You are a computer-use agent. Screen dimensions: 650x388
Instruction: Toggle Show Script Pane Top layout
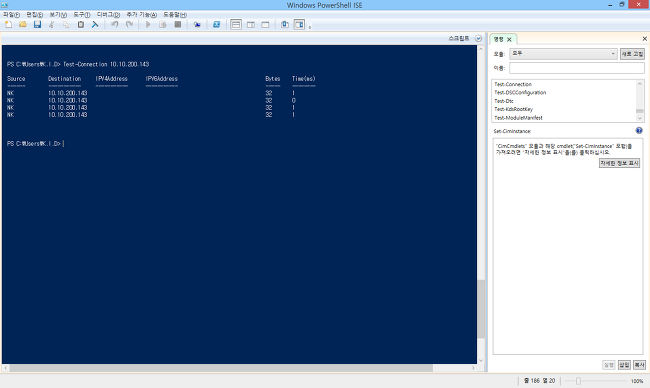click(x=236, y=24)
